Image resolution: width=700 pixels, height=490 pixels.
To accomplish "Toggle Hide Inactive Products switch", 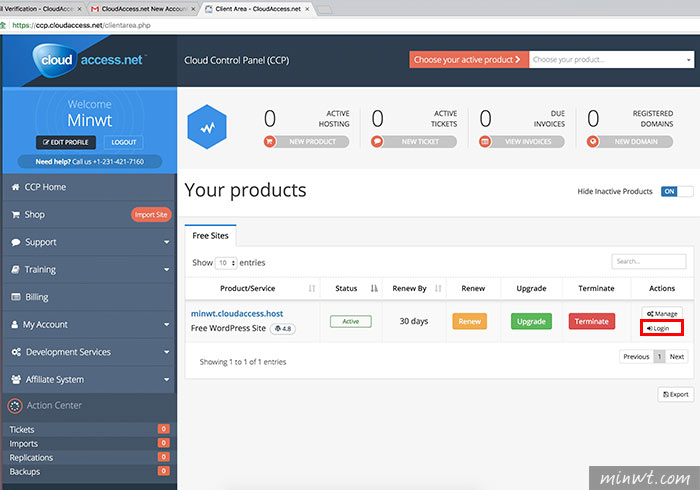I will 677,191.
